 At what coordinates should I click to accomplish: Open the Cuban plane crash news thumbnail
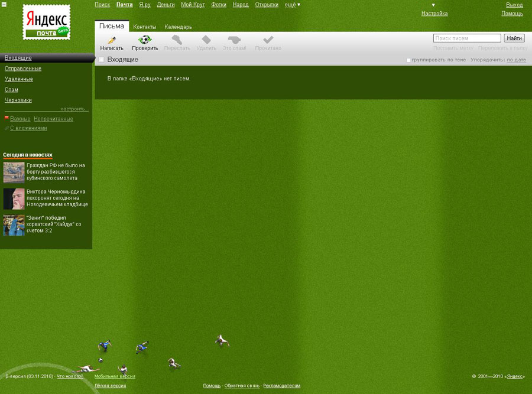coord(14,172)
